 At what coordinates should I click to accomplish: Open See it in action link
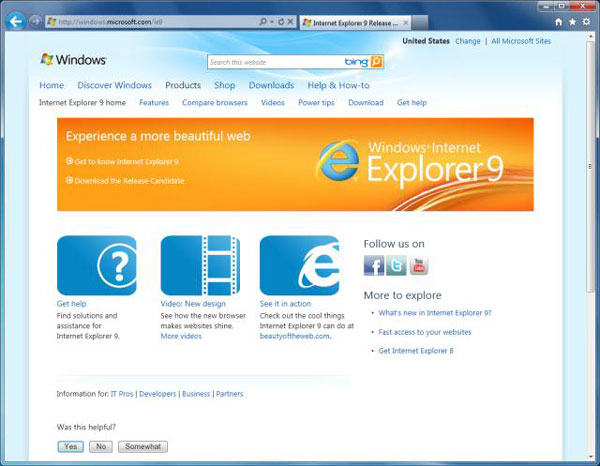tap(285, 304)
